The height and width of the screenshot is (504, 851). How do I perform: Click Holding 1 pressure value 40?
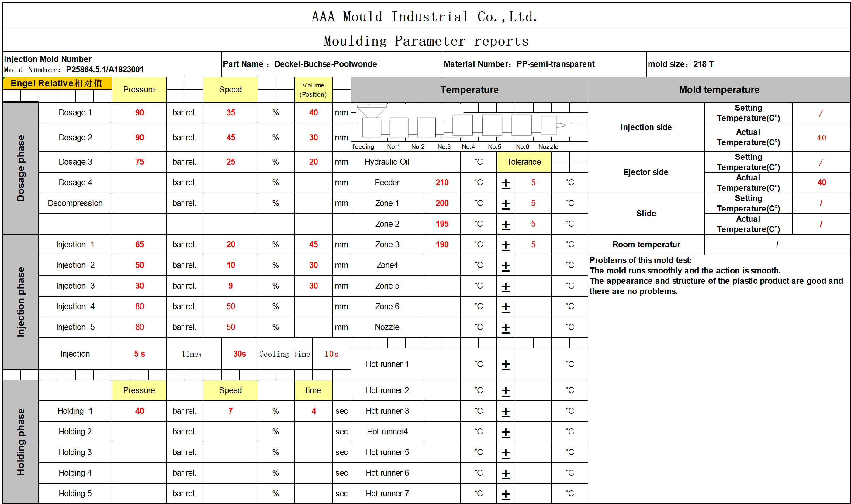tap(139, 411)
